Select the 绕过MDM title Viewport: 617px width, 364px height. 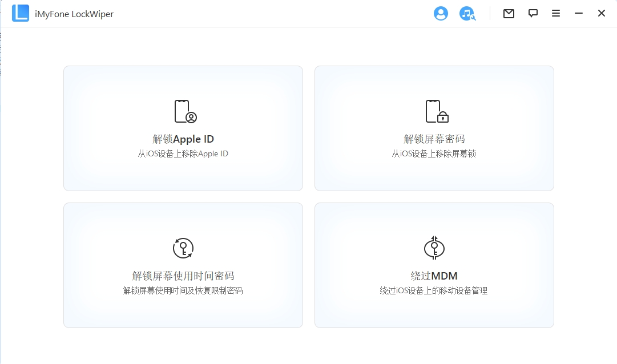434,276
